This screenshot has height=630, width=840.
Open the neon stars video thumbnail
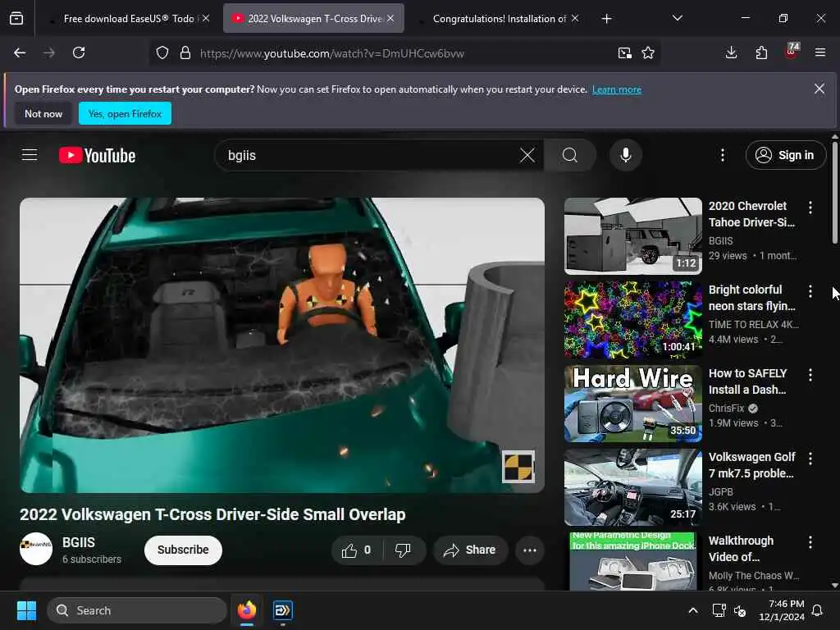click(x=632, y=320)
